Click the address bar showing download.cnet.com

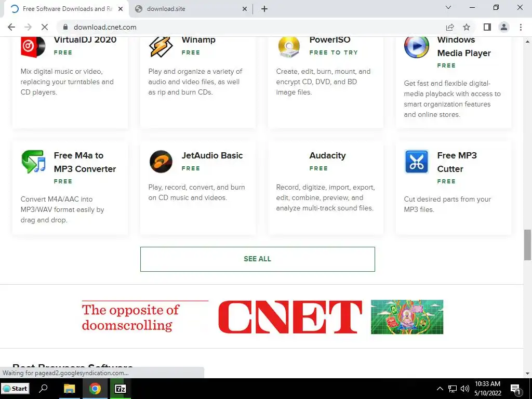[251, 27]
